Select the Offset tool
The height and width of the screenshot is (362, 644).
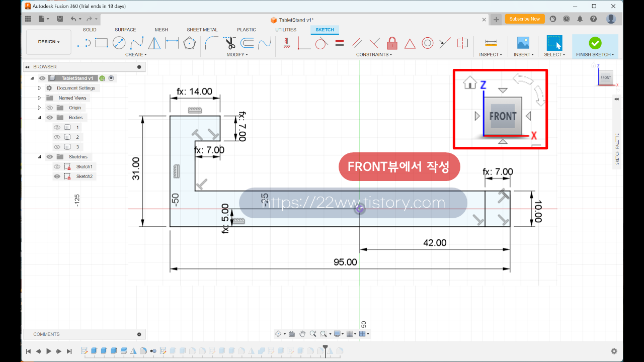pos(247,43)
